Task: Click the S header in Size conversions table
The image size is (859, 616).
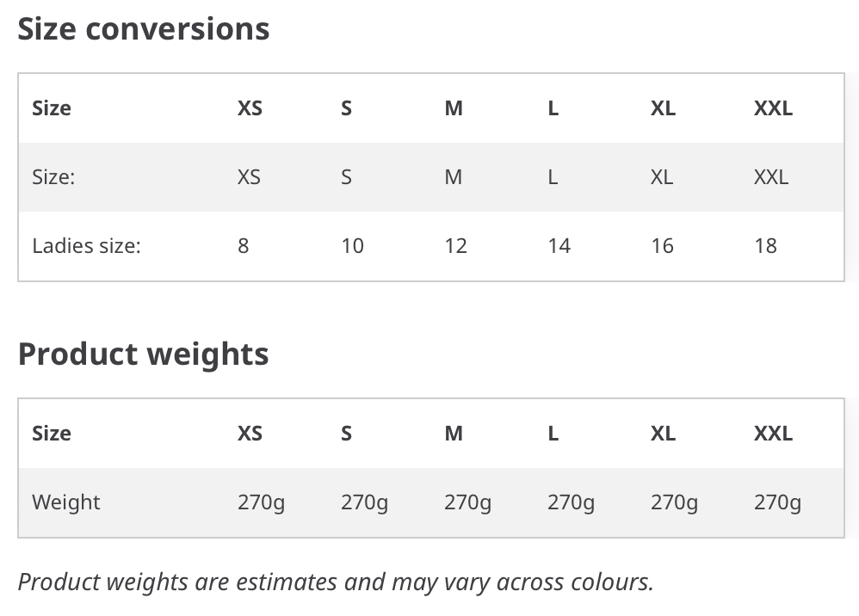Action: (346, 108)
